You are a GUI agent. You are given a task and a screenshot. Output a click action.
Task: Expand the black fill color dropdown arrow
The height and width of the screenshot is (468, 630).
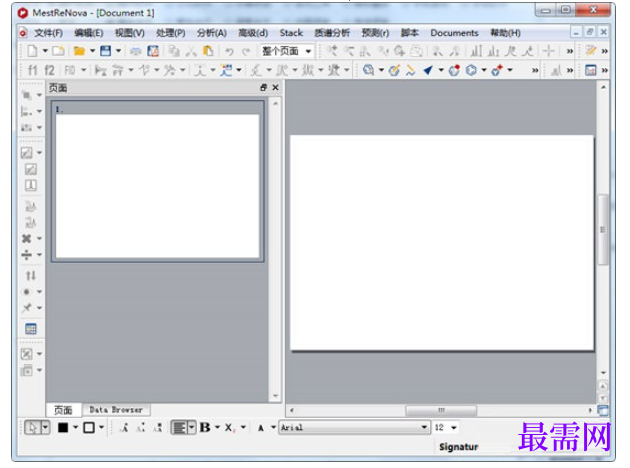75,427
